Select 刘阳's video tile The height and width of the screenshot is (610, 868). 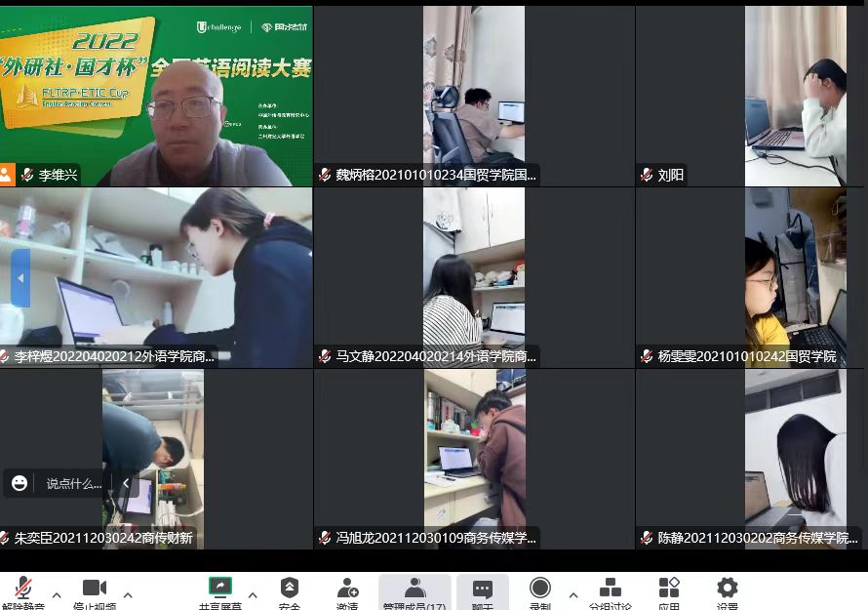tap(750, 96)
